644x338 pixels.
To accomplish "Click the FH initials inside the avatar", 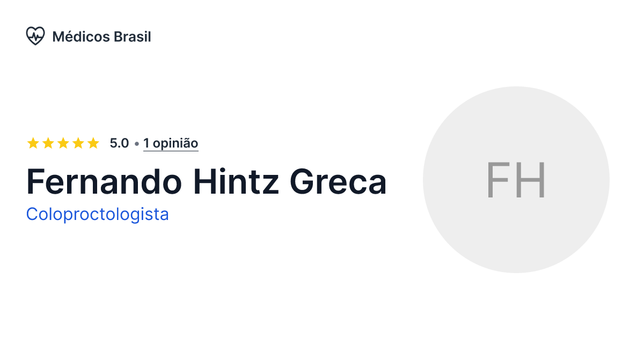I will (516, 181).
